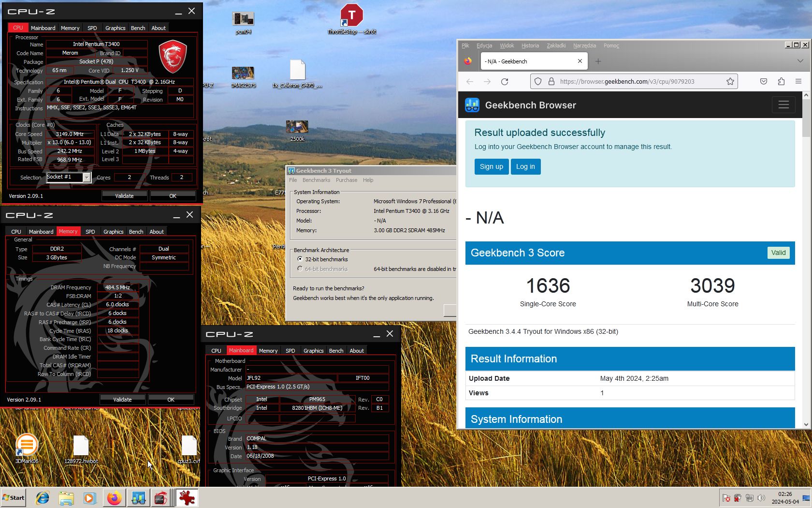Open the Firefox extensions puzzle icon
The width and height of the screenshot is (812, 508).
click(781, 81)
